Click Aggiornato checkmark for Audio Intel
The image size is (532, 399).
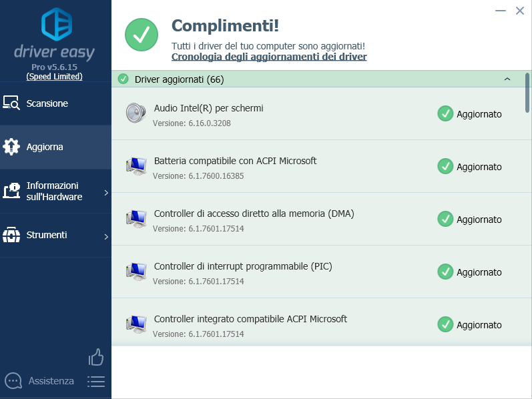[445, 113]
